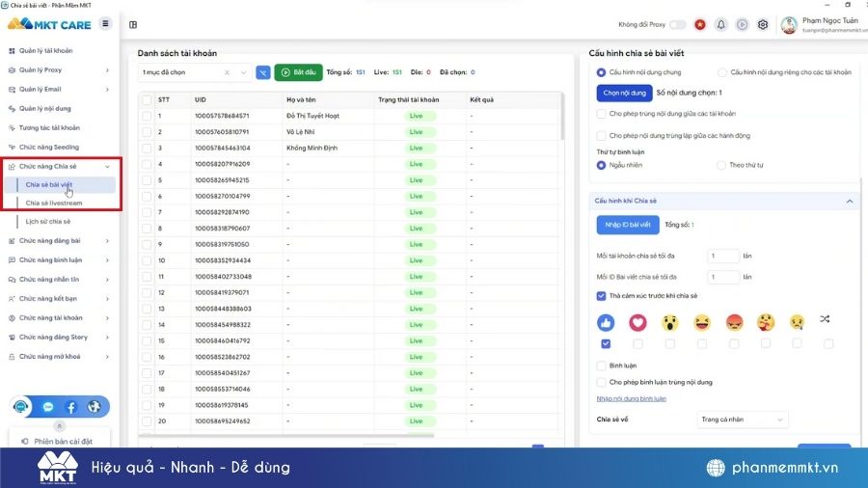Screen dimensions: 868x488
Task: Click Chọn nội dung button
Action: click(624, 93)
